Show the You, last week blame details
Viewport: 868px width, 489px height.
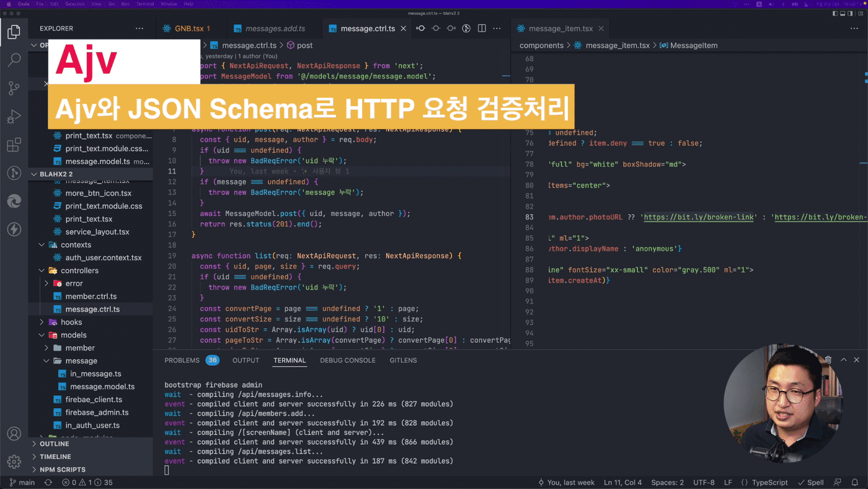tap(566, 482)
